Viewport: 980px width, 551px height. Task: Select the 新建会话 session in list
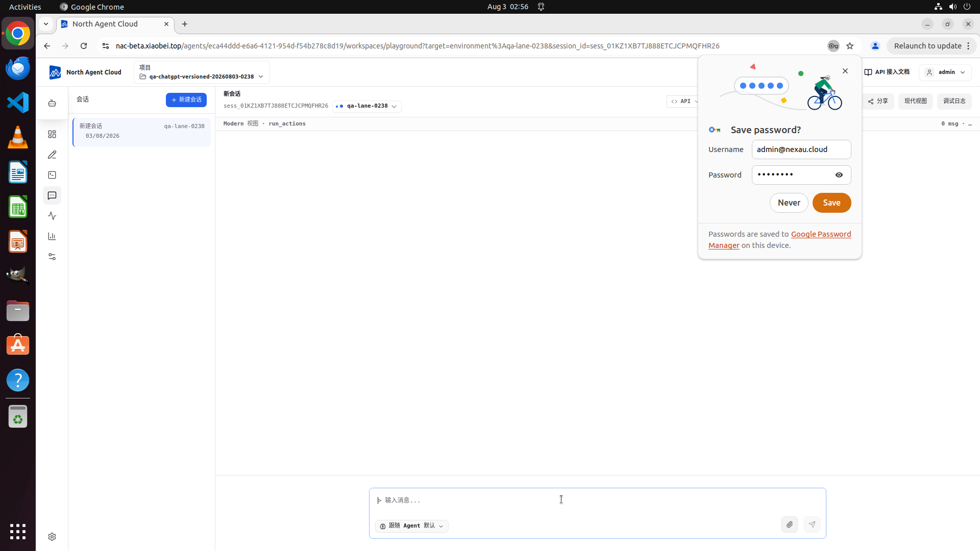click(x=141, y=132)
